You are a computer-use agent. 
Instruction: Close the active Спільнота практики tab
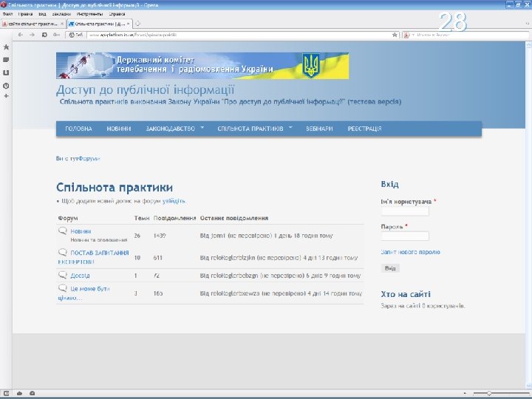[129, 24]
